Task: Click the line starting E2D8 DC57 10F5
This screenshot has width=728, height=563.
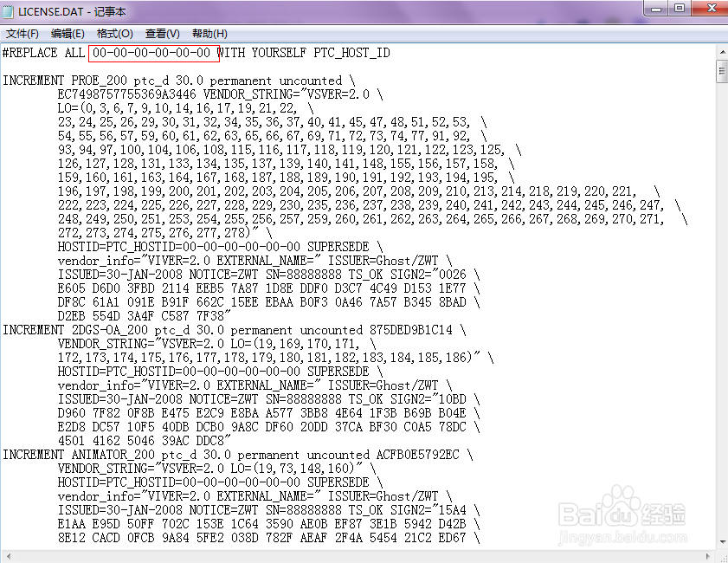Action: click(x=268, y=427)
